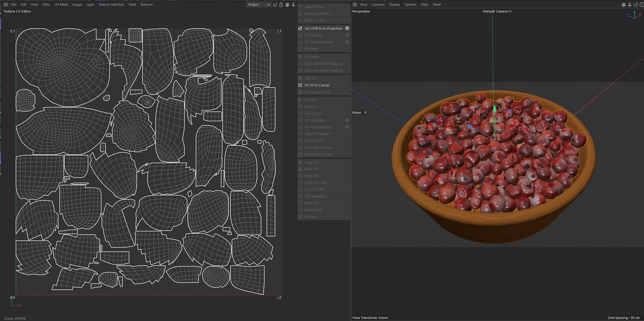Open the UV Mesh menu

point(61,5)
